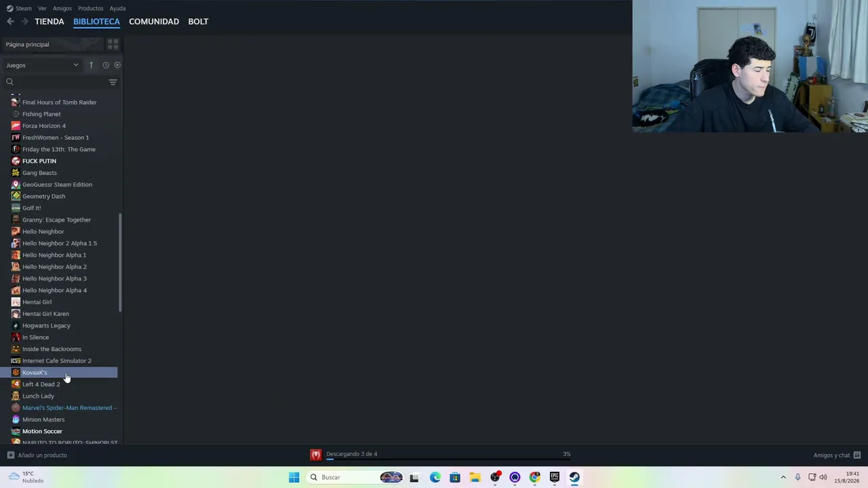Viewport: 868px width, 488px height.
Task: Switch to the BIBLIOTECA tab
Action: pos(96,22)
